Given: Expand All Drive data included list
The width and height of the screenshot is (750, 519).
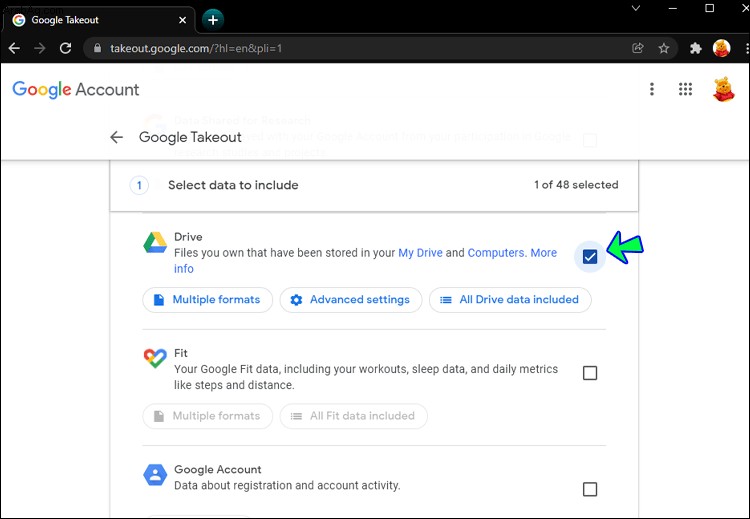Looking at the screenshot, I should tap(510, 300).
